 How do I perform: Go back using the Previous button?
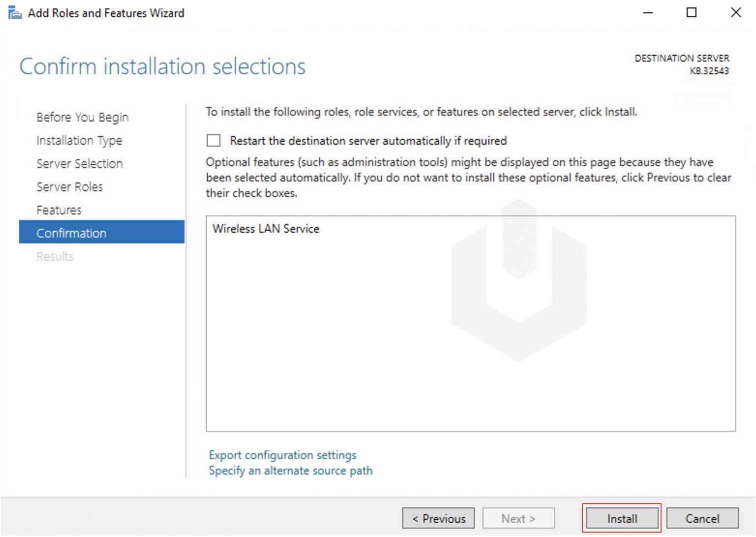[x=438, y=518]
